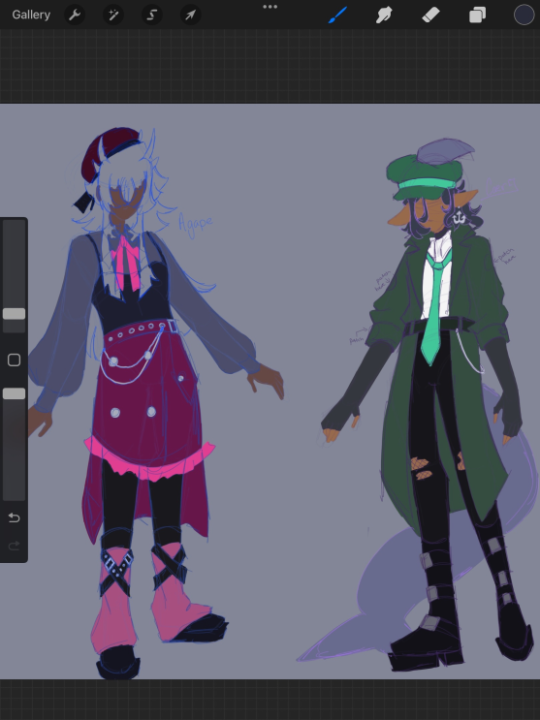Open the Adjustments magic wand menu
540x720 pixels.
tap(113, 15)
